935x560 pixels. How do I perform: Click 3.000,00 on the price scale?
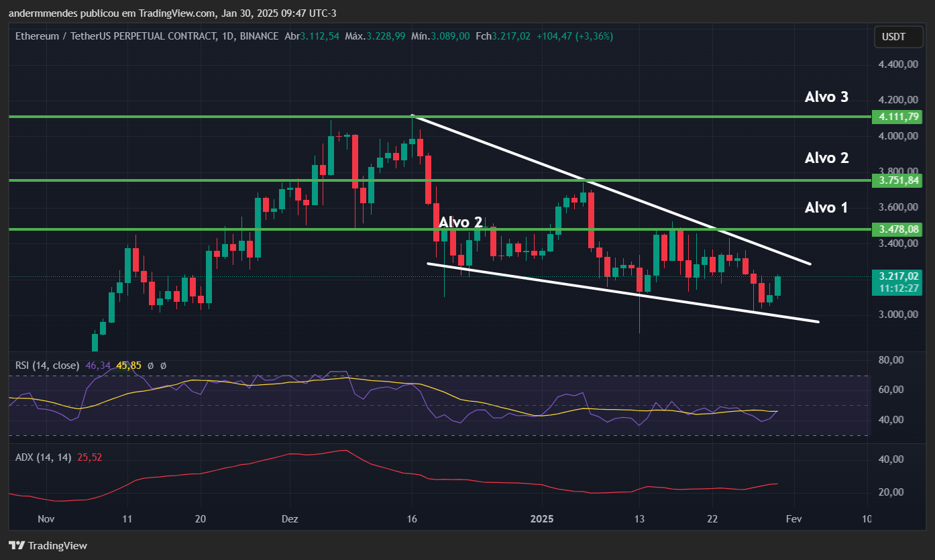click(x=899, y=315)
